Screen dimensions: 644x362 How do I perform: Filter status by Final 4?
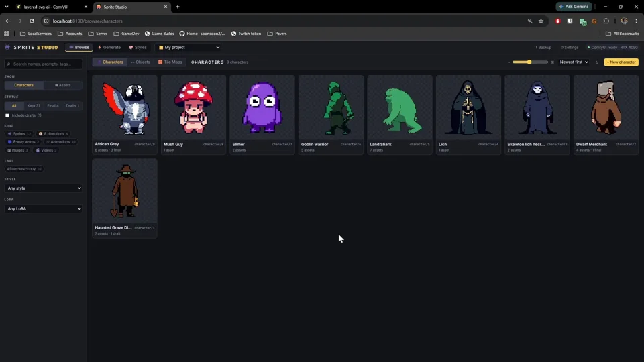coord(53,106)
